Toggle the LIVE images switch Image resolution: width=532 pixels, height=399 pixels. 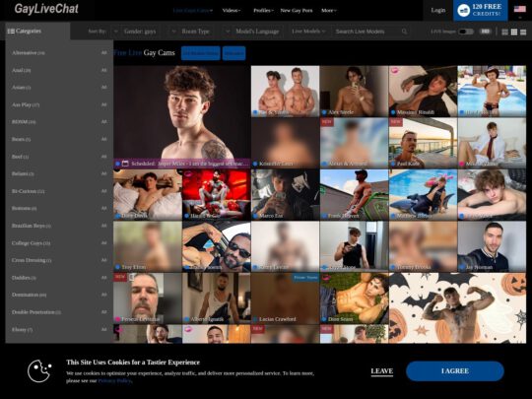465,32
